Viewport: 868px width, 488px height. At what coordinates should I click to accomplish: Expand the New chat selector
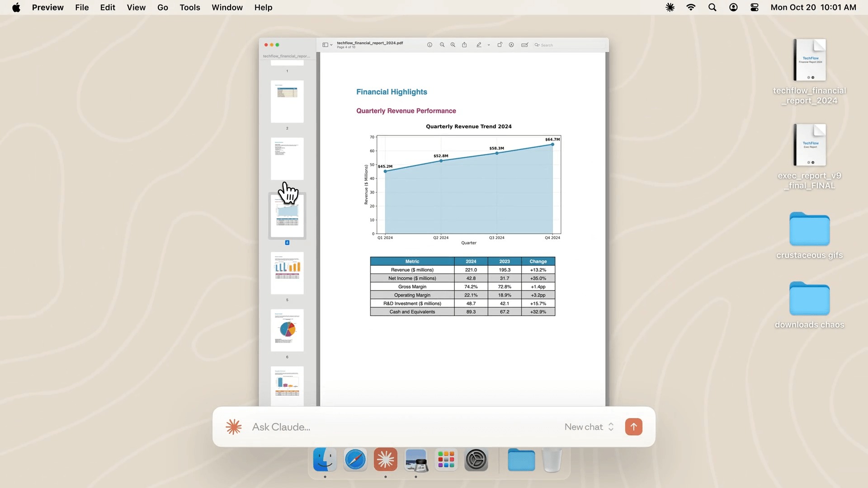tap(589, 427)
